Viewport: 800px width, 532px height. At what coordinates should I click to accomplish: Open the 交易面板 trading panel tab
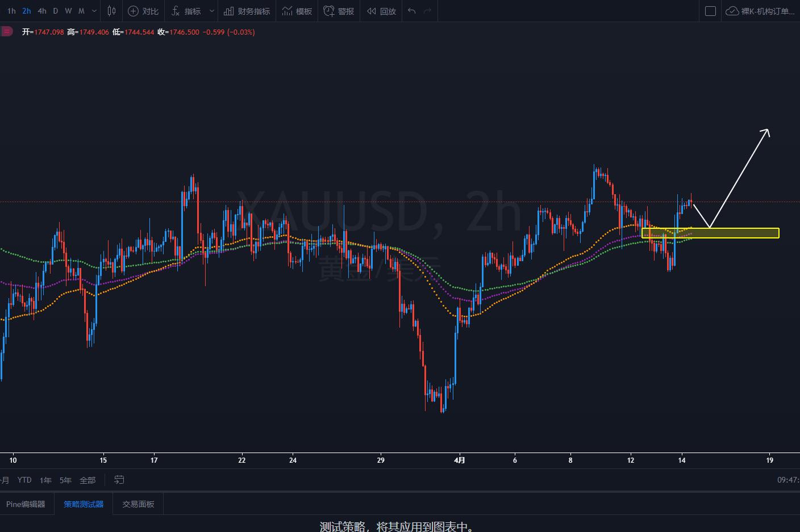(x=138, y=504)
